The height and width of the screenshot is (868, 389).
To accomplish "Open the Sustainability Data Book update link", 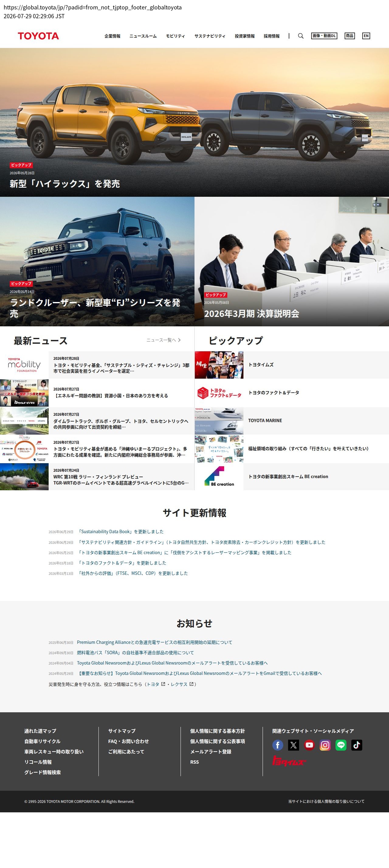I will (x=121, y=532).
